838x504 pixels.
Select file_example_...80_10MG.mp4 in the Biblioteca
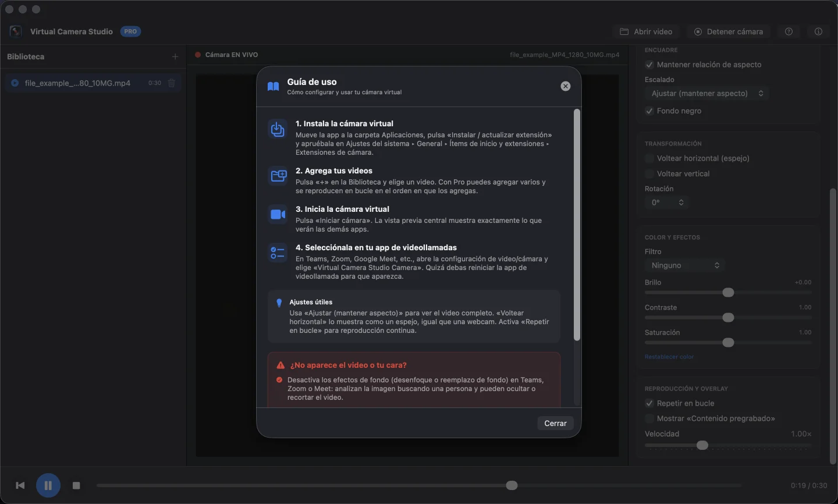pyautogui.click(x=94, y=83)
